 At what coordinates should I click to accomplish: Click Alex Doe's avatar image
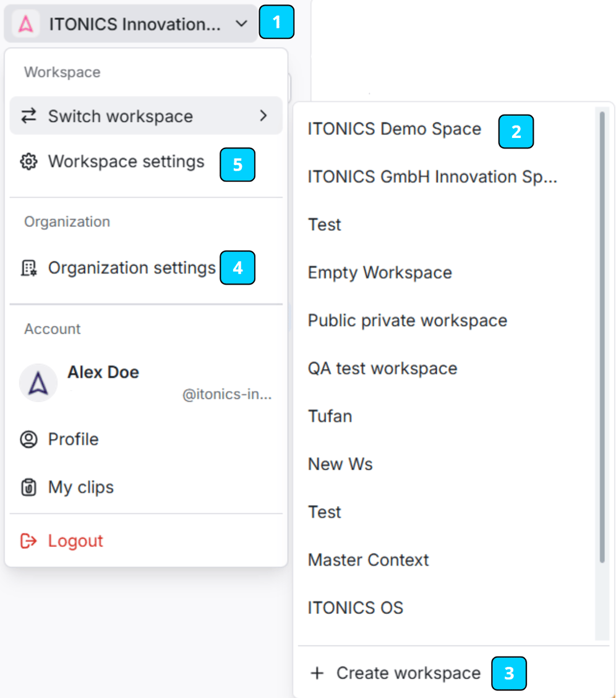(x=38, y=383)
